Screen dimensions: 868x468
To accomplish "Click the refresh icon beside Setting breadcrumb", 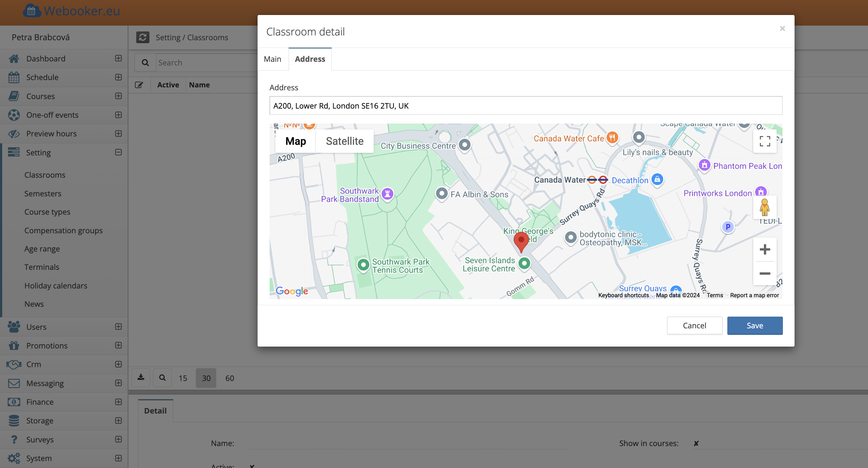I will click(143, 37).
